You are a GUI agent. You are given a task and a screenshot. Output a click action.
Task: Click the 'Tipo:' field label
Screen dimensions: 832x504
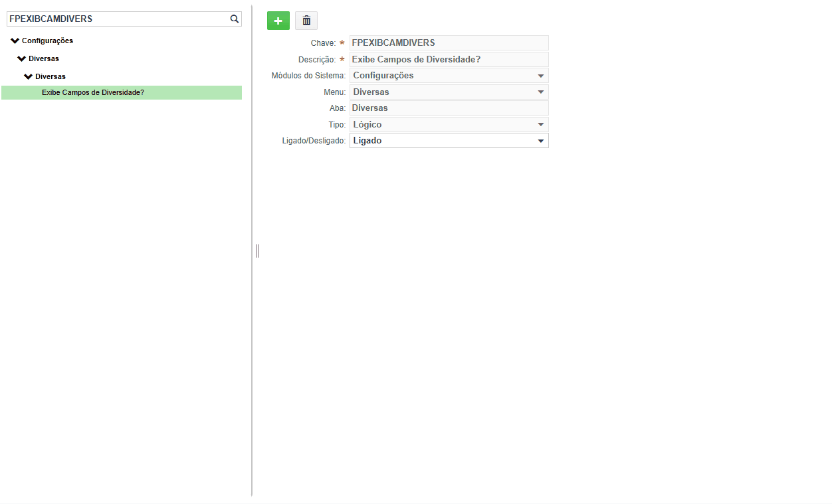(337, 124)
